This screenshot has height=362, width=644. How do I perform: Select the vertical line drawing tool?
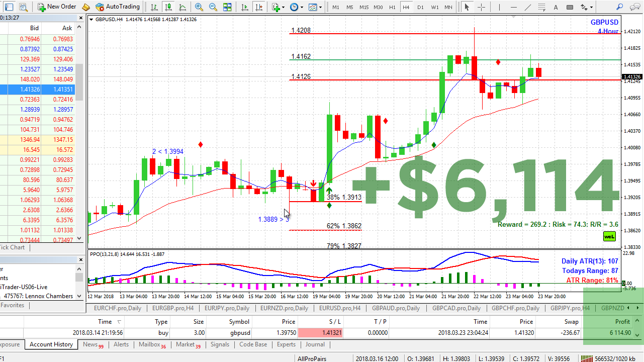(499, 7)
